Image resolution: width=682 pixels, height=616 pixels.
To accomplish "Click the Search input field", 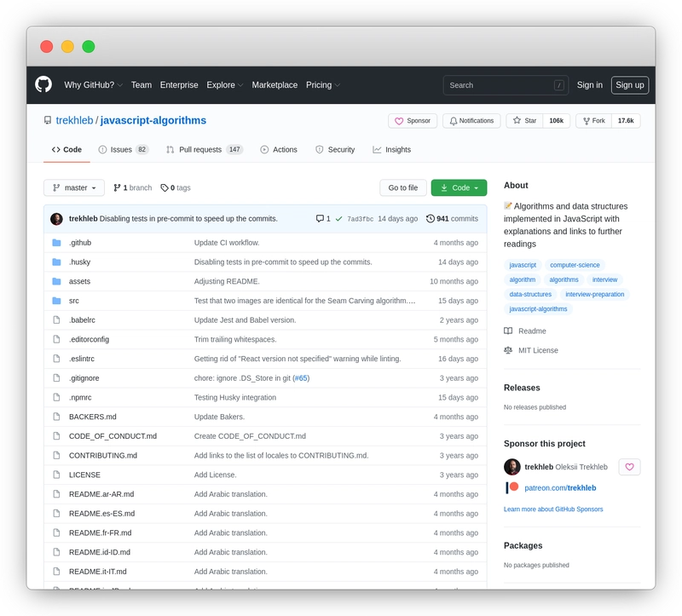I will click(x=506, y=85).
